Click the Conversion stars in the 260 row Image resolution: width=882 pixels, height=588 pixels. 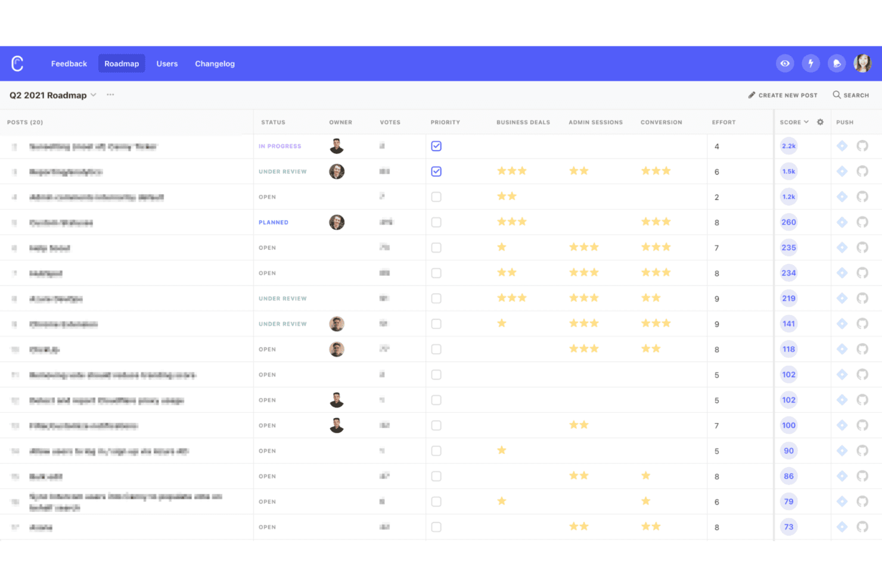[x=656, y=222]
